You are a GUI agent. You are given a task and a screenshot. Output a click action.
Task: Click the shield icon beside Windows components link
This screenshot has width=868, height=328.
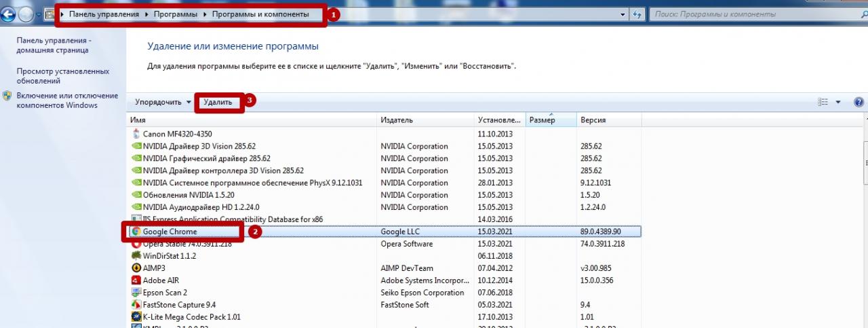coord(7,96)
